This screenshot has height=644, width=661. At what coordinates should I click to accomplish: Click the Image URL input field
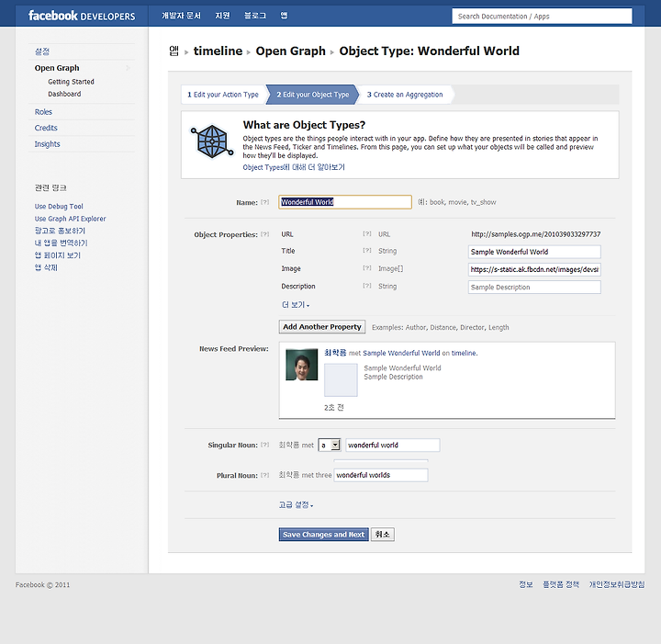click(534, 269)
